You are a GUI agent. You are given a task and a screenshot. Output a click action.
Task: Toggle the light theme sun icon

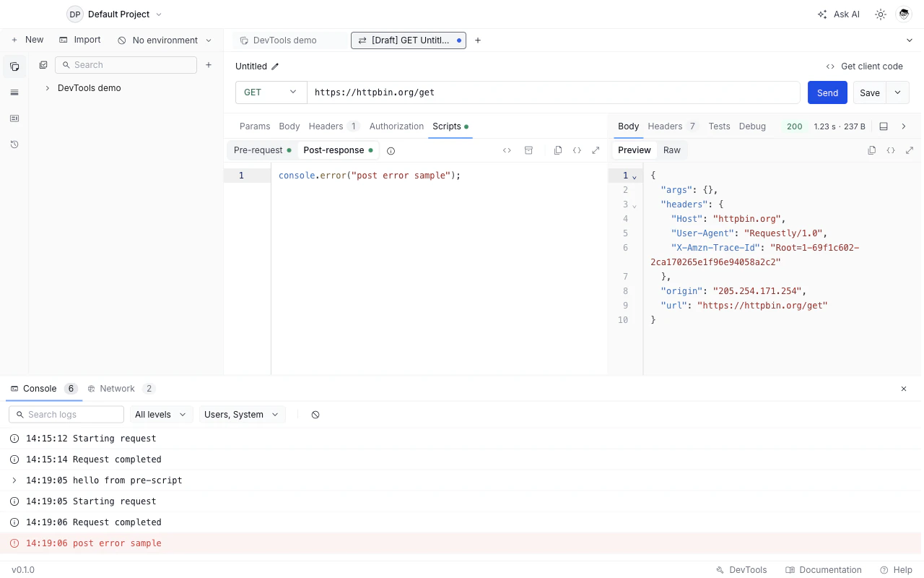(881, 14)
